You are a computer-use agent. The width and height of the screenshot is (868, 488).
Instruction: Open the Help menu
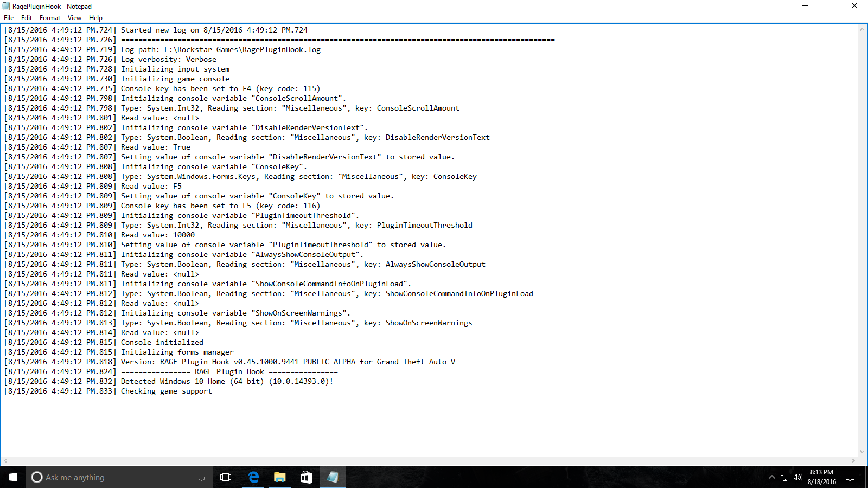(95, 18)
